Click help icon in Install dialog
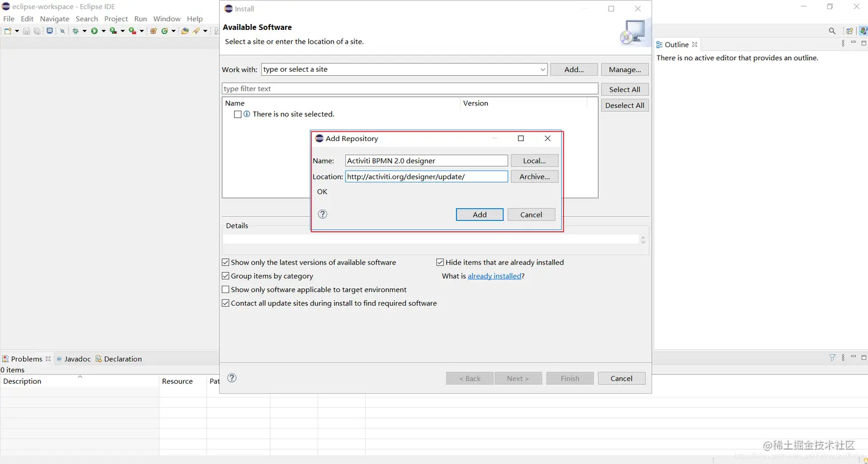This screenshot has height=464, width=868. point(232,377)
